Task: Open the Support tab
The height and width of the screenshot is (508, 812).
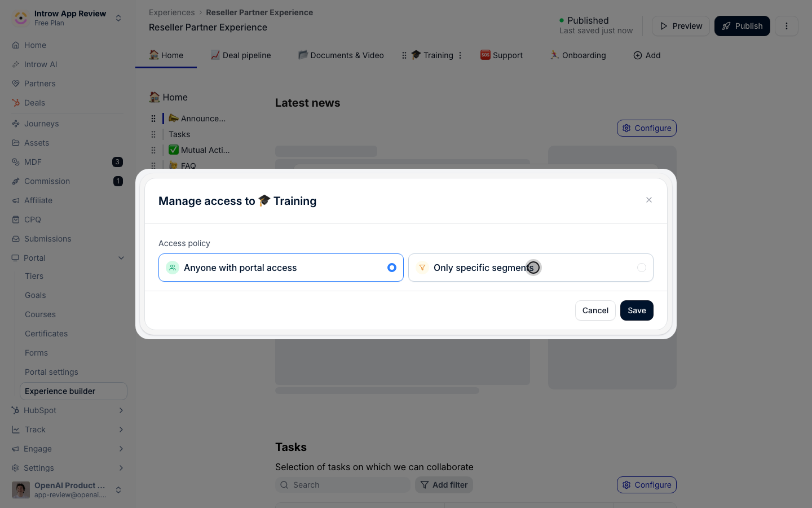Action: pyautogui.click(x=501, y=55)
